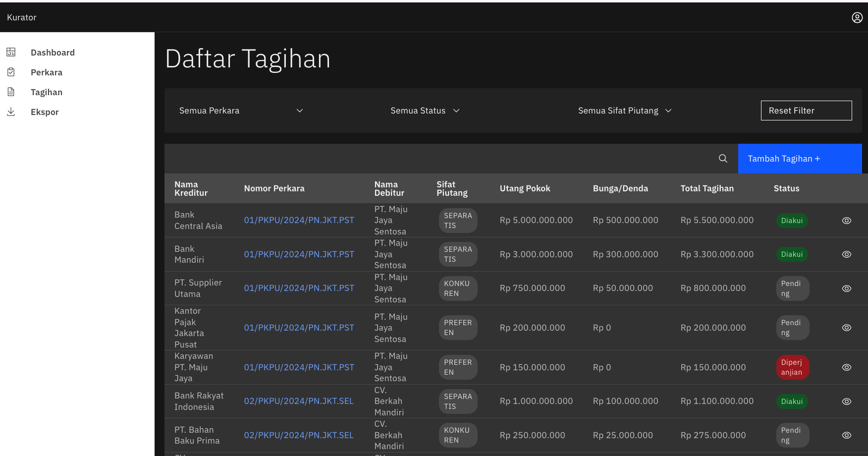The height and width of the screenshot is (456, 868).
Task: Open case link for Kantor Pajak Jakarta Pusat row
Action: click(299, 328)
